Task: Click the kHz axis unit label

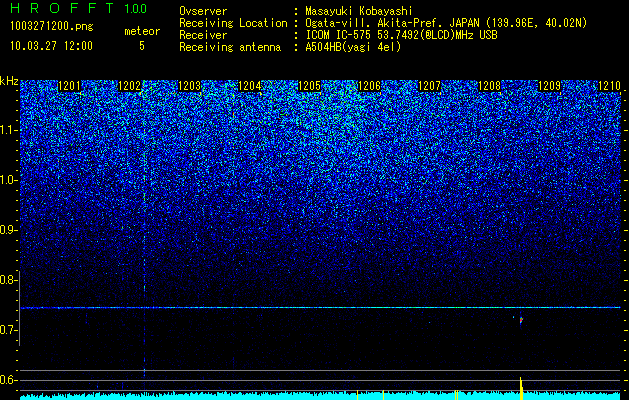Action: 9,81
